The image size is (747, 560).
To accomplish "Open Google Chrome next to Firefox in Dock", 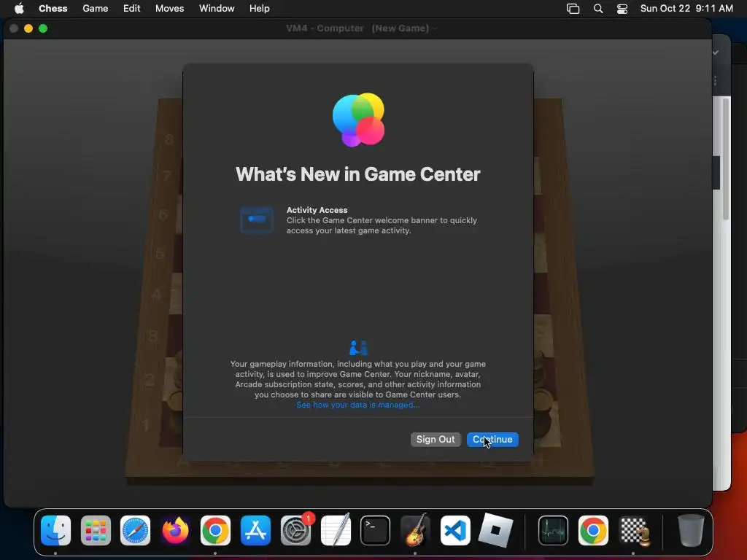I will [x=215, y=530].
